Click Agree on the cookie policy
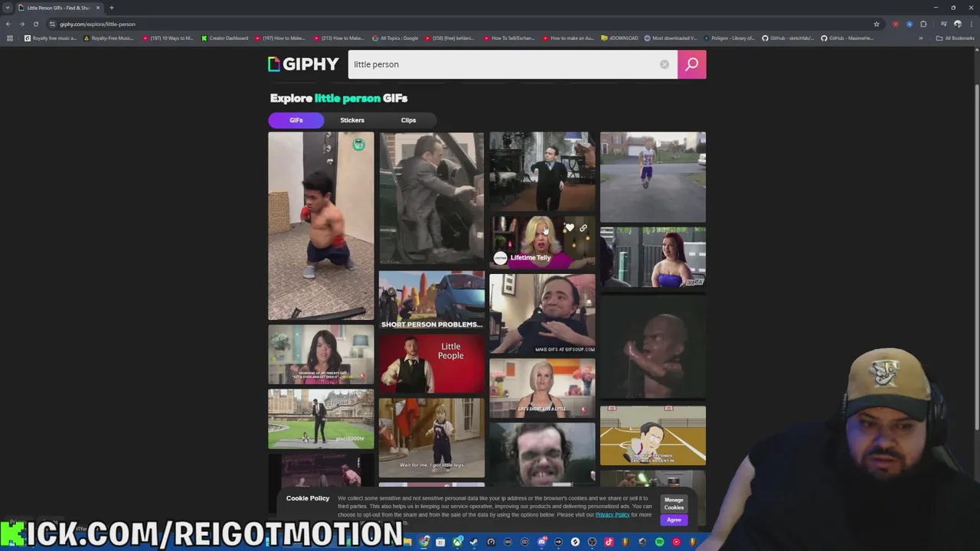The width and height of the screenshot is (980, 551). click(x=674, y=520)
